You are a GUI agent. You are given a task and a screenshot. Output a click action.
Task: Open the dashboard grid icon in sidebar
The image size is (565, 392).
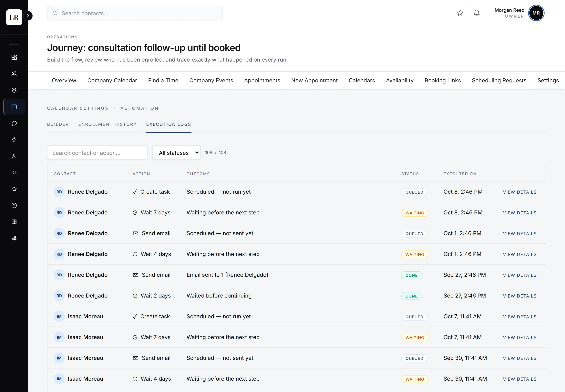tap(14, 57)
